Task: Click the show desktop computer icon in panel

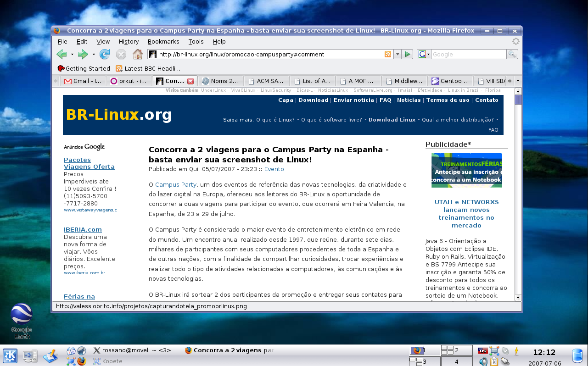Action: pos(30,356)
